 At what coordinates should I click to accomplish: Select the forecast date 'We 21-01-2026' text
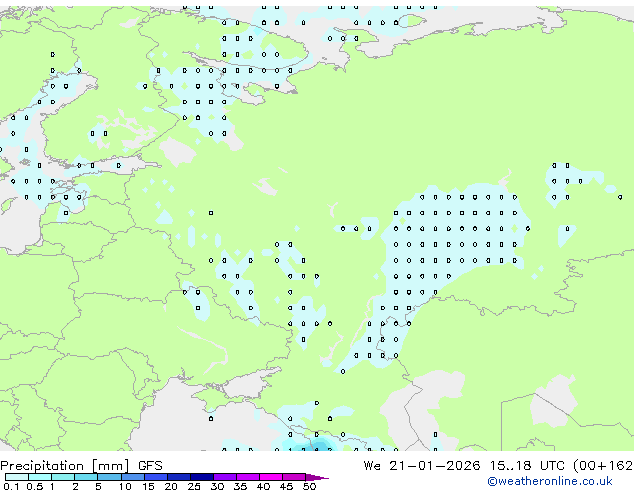tap(422, 466)
